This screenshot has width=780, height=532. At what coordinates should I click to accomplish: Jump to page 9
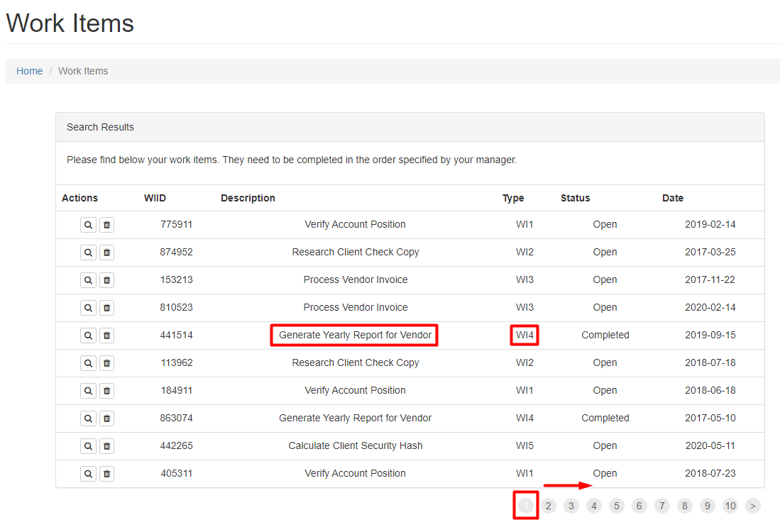point(708,506)
